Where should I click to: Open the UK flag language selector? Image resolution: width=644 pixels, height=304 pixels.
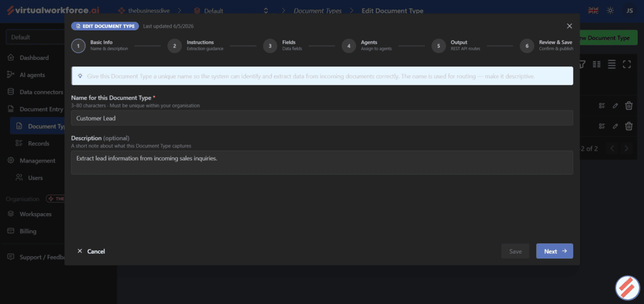click(x=593, y=11)
